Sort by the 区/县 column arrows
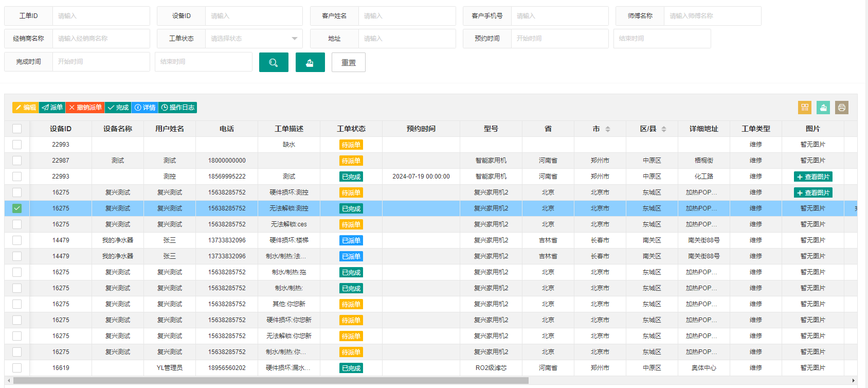The image size is (868, 388). click(x=664, y=129)
